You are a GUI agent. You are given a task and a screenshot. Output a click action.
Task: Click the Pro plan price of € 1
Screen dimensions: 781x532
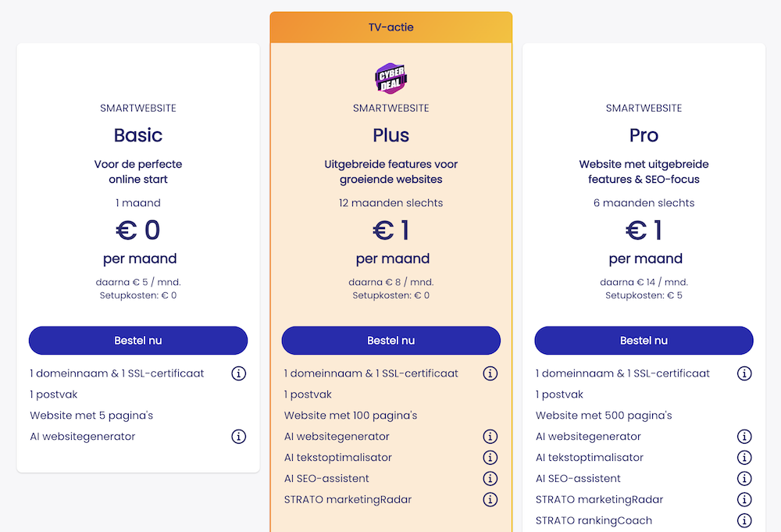pyautogui.click(x=644, y=230)
